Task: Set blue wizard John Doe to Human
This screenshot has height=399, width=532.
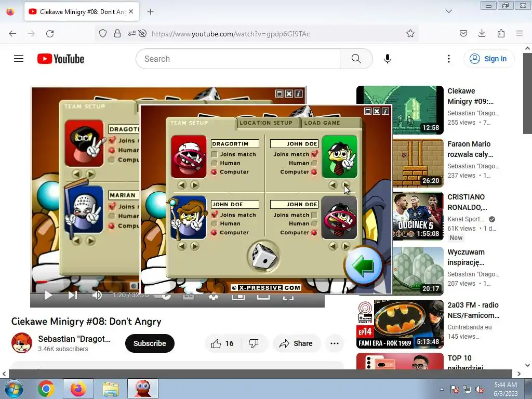Action: point(214,223)
